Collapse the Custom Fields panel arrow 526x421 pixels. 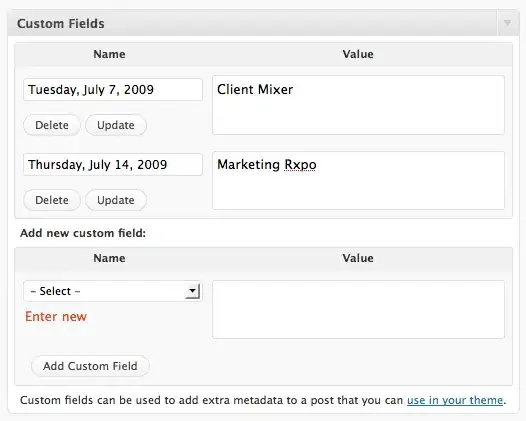tap(507, 23)
